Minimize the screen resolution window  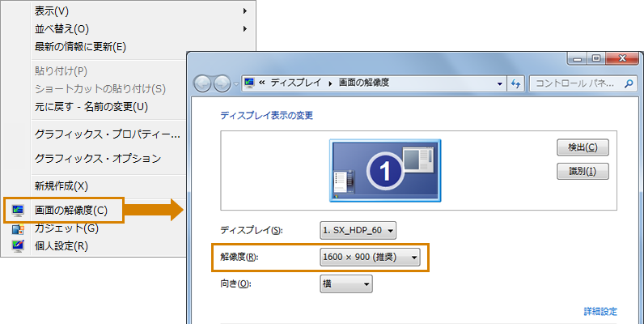click(x=577, y=59)
